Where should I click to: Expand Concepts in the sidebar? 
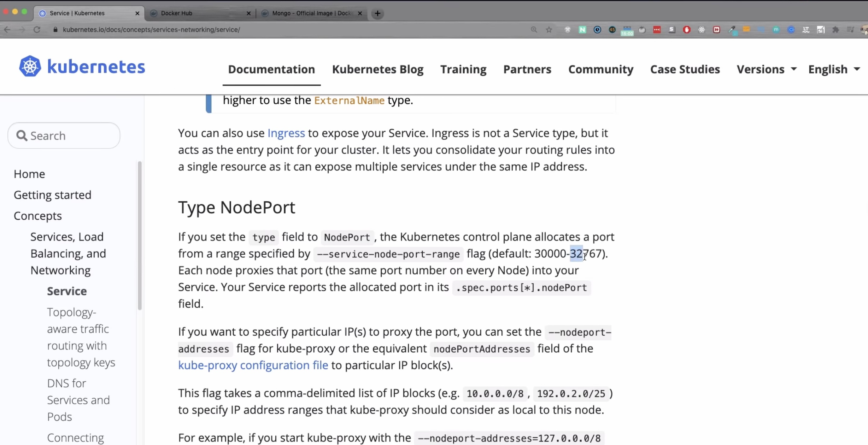pyautogui.click(x=38, y=216)
